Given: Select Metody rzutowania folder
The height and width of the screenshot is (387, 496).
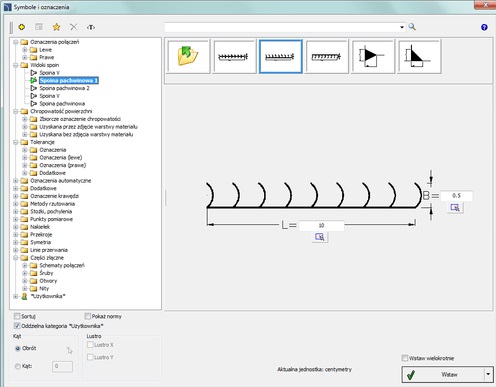Looking at the screenshot, I should tap(52, 204).
